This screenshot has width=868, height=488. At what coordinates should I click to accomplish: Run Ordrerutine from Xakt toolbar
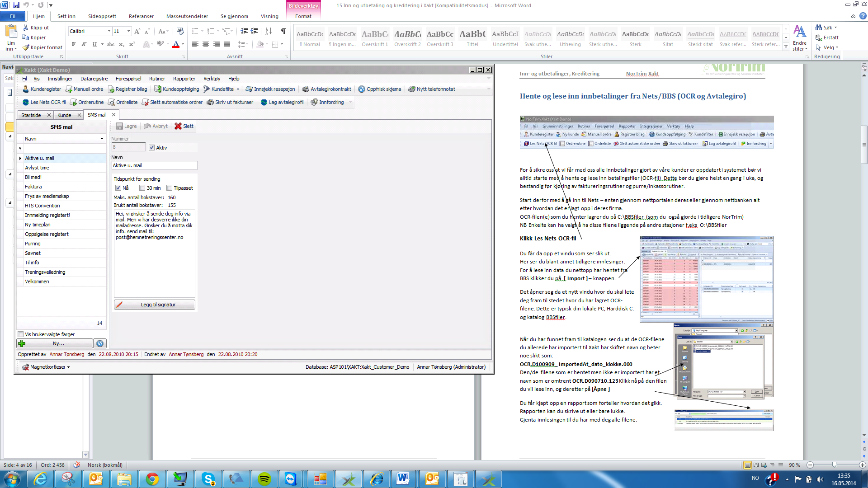tap(87, 102)
